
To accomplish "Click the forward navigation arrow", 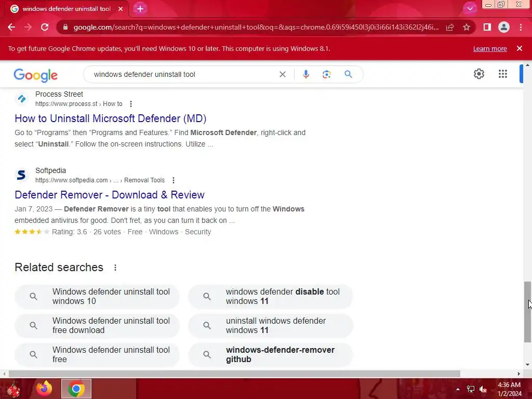I will [x=28, y=27].
